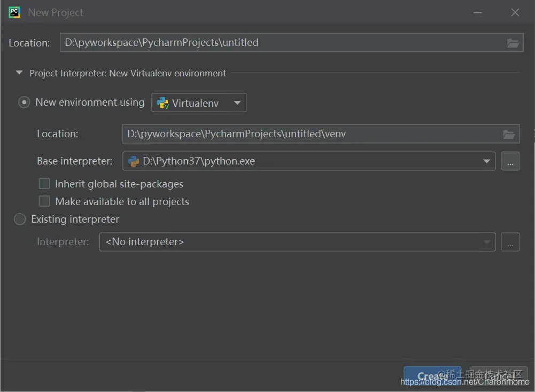Expand Base interpreter dropdown arrow
Image resolution: width=535 pixels, height=392 pixels.
coord(486,161)
